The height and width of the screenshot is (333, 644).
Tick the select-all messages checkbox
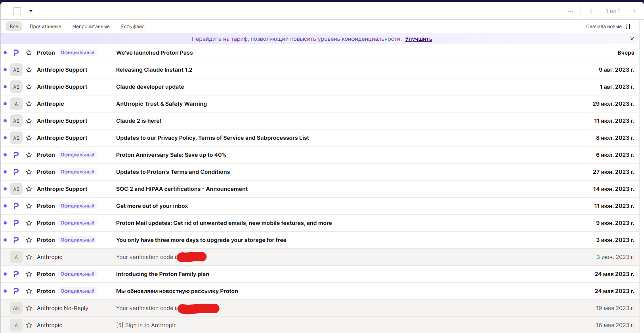[x=17, y=11]
